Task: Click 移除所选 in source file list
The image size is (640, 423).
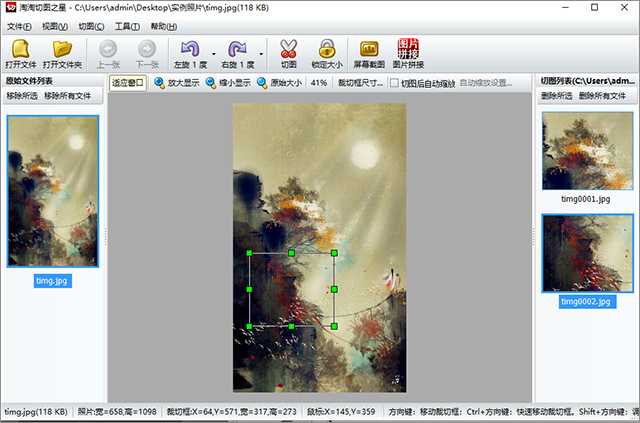Action: (x=22, y=96)
